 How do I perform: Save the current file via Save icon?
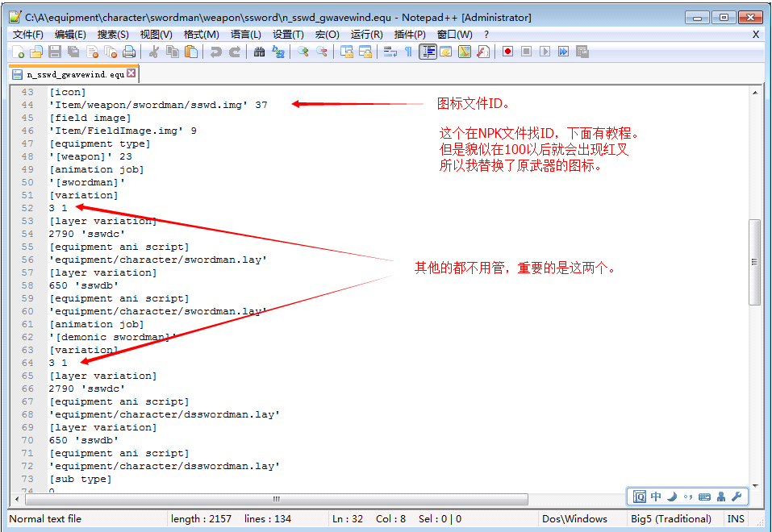(x=53, y=51)
